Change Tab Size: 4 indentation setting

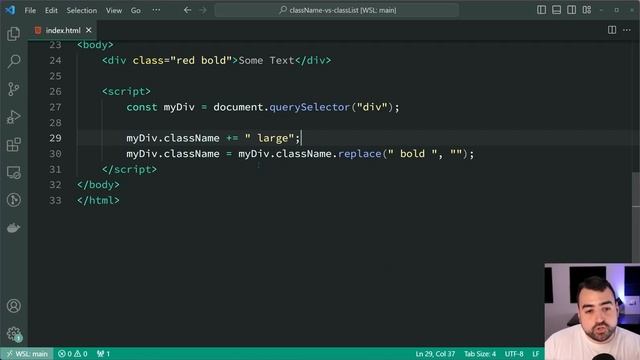(x=480, y=353)
